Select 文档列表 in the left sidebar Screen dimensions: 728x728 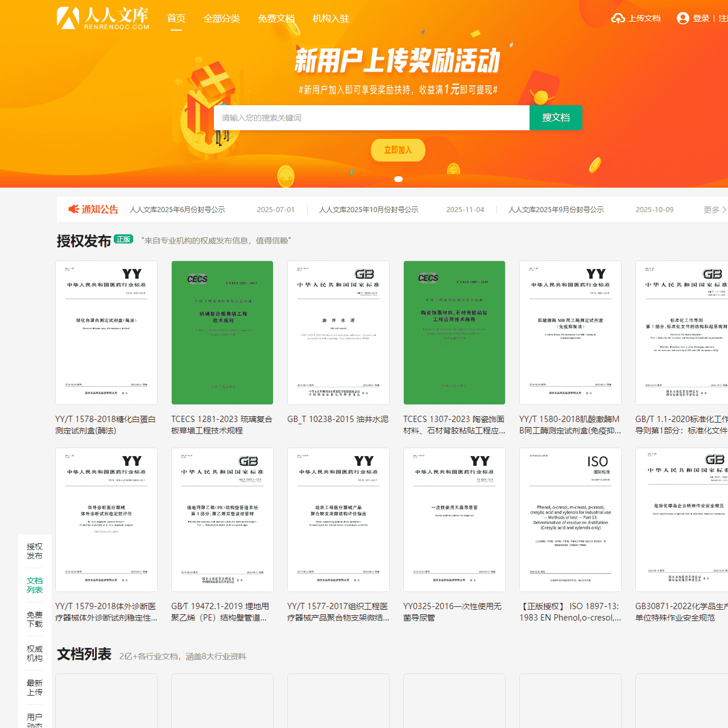tap(35, 585)
